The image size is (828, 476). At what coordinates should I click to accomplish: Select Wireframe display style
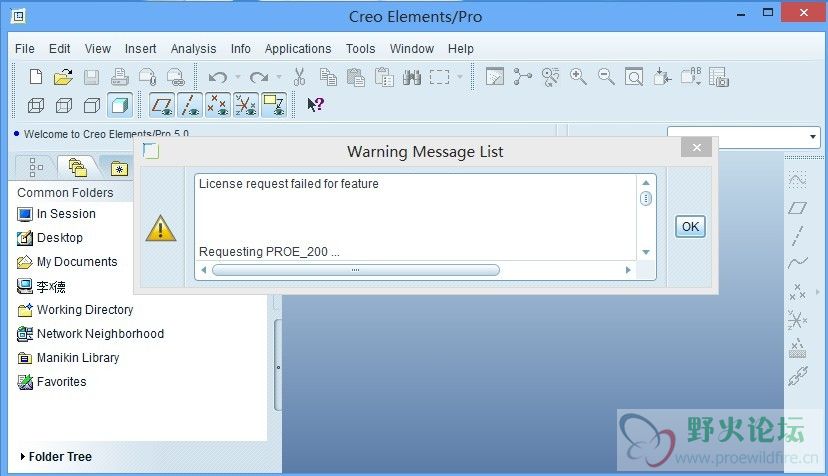click(x=36, y=105)
